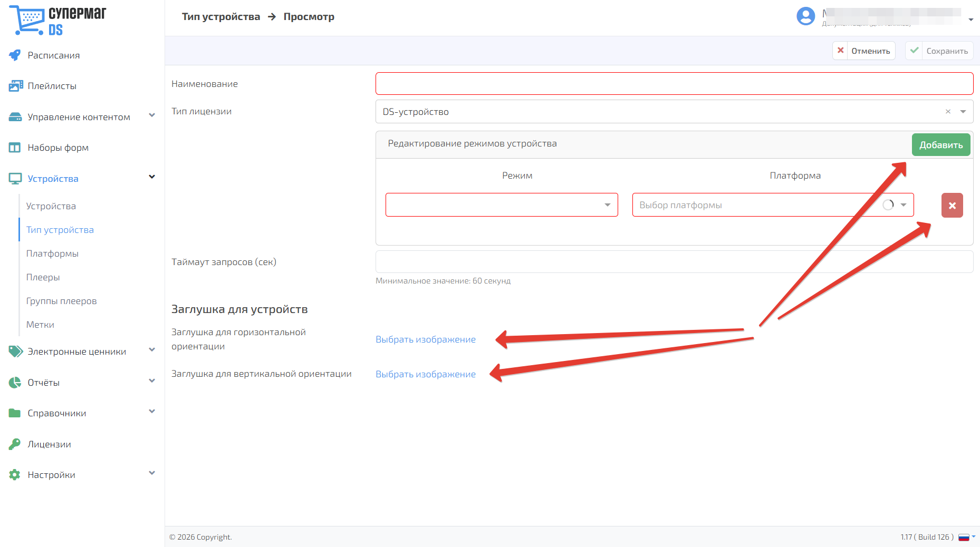
Task: Open the Выбор платформы dropdown
Action: click(x=773, y=205)
